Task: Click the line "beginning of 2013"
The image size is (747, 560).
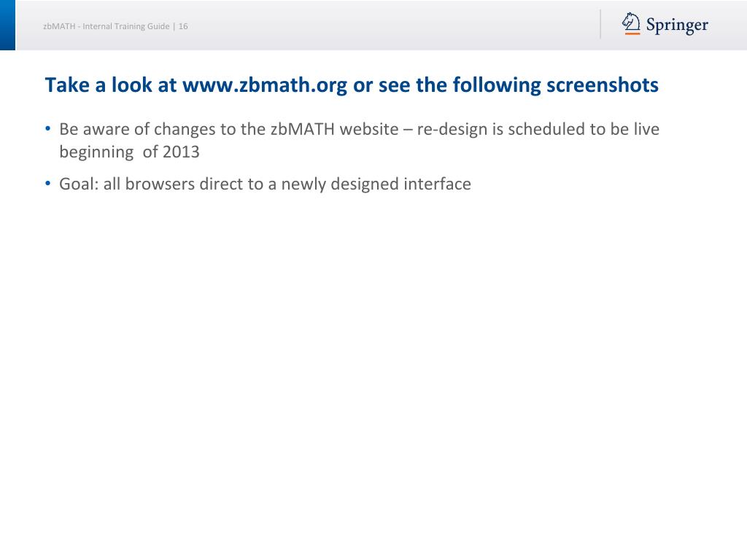Action: click(129, 152)
